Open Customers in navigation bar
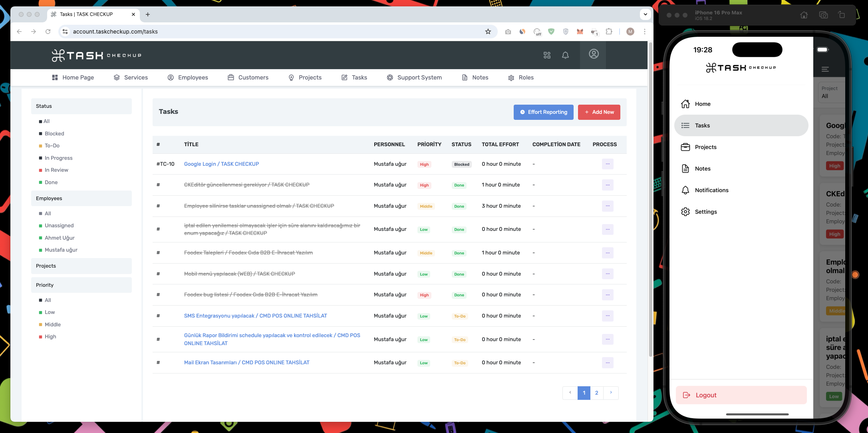 click(x=248, y=77)
